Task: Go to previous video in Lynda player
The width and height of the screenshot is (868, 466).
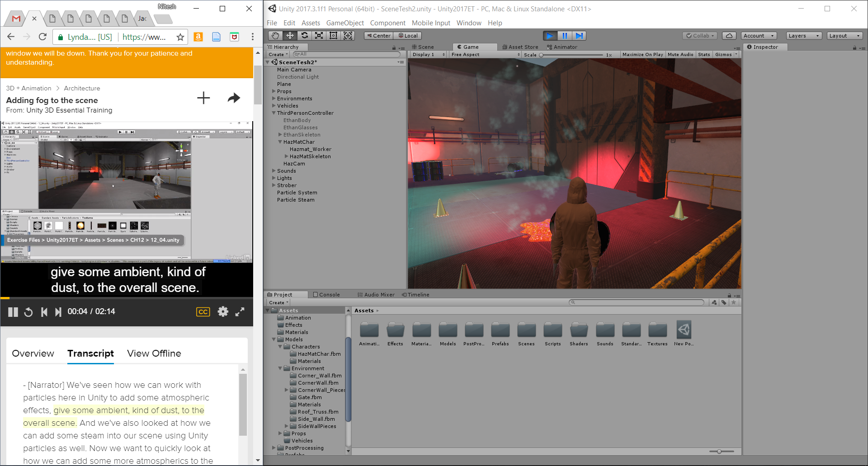Action: [x=44, y=312]
